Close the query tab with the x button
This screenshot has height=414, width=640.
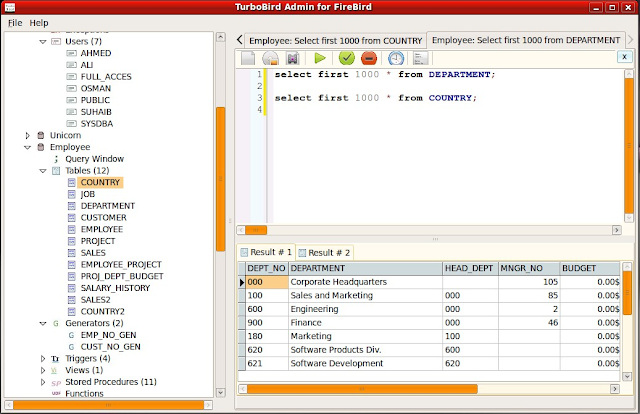[x=624, y=57]
